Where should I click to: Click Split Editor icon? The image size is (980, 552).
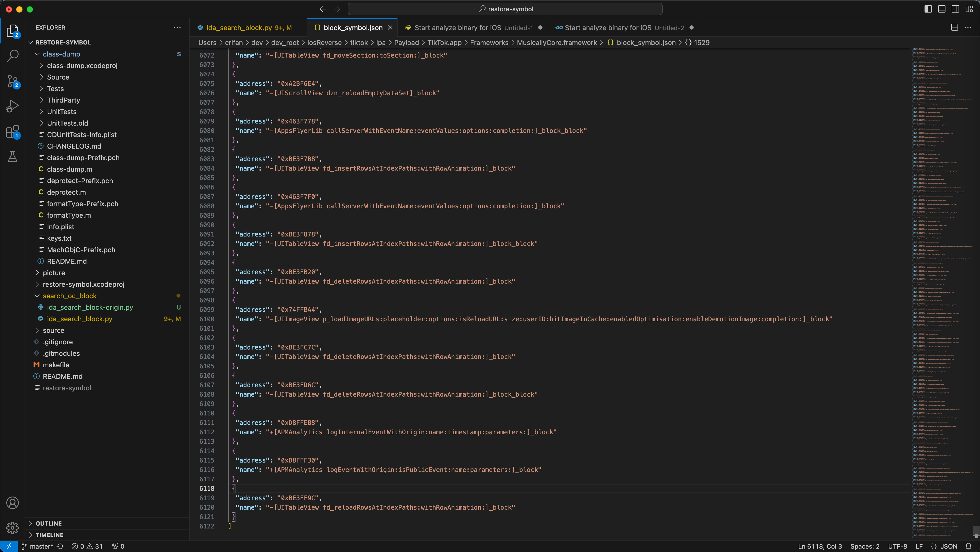click(955, 27)
